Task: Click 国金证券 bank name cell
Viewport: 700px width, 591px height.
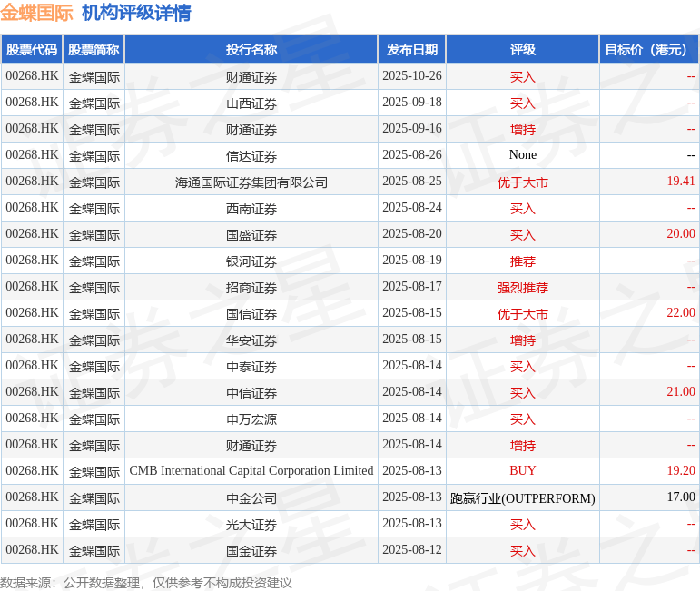Action: tap(251, 551)
